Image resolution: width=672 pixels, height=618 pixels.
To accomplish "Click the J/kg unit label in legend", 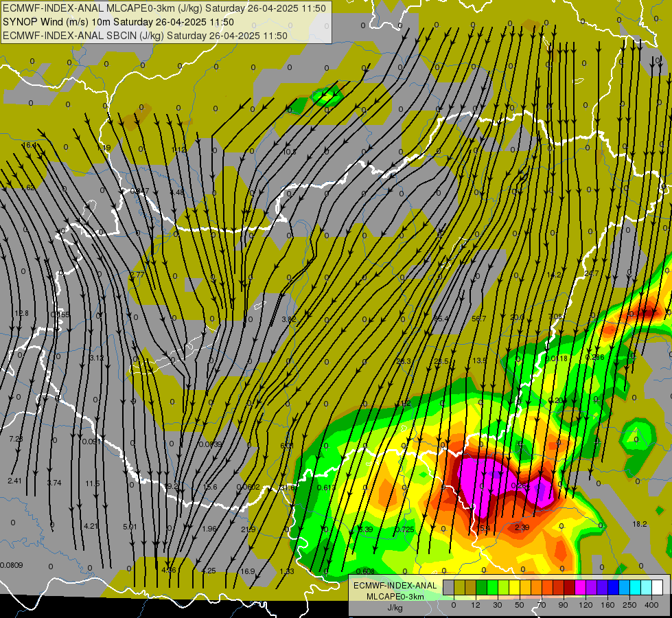I will tap(395, 608).
